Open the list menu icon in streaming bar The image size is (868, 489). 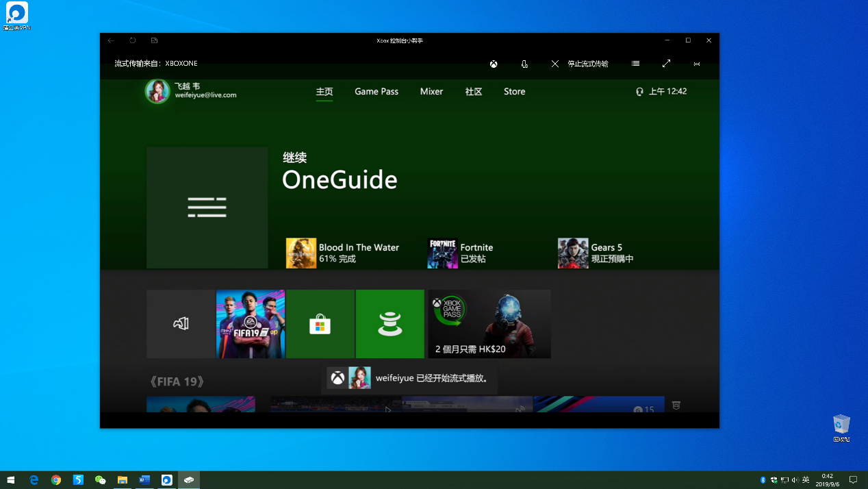636,64
